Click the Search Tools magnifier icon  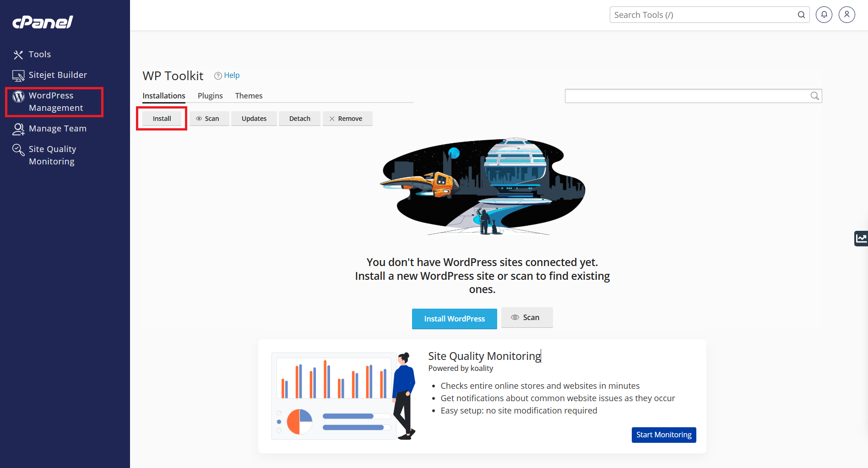click(801, 15)
